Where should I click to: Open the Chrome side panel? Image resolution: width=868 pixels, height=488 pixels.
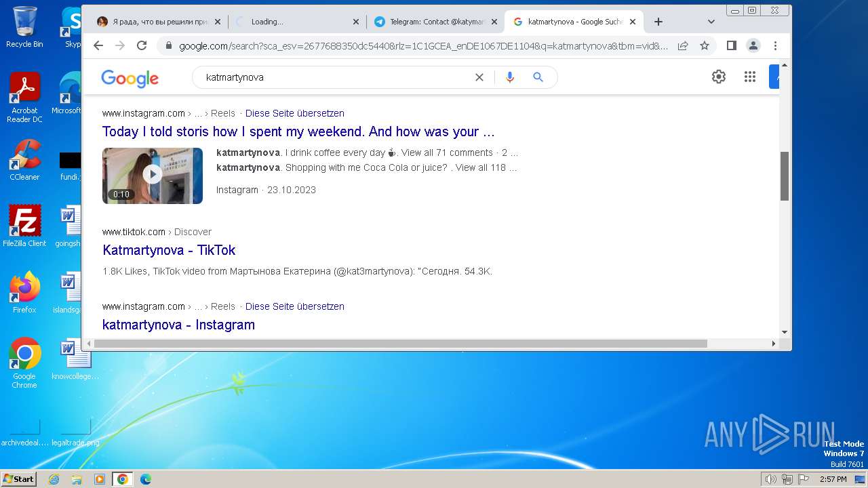click(x=732, y=45)
